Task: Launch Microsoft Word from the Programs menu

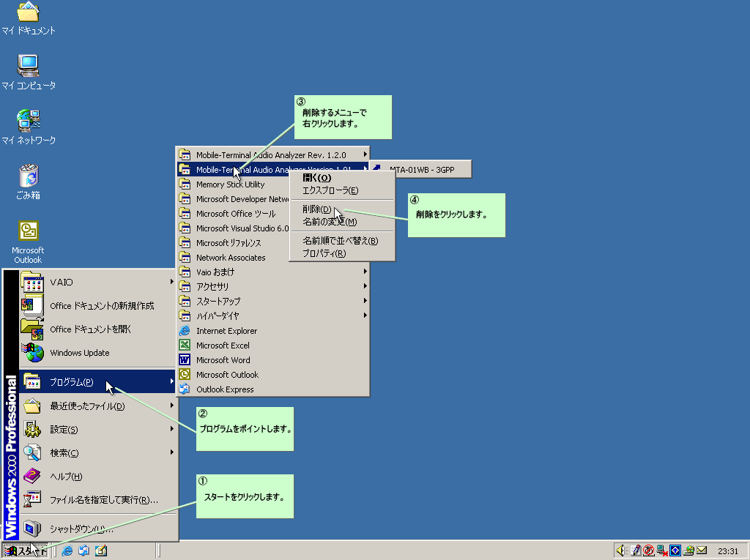Action: point(273,359)
